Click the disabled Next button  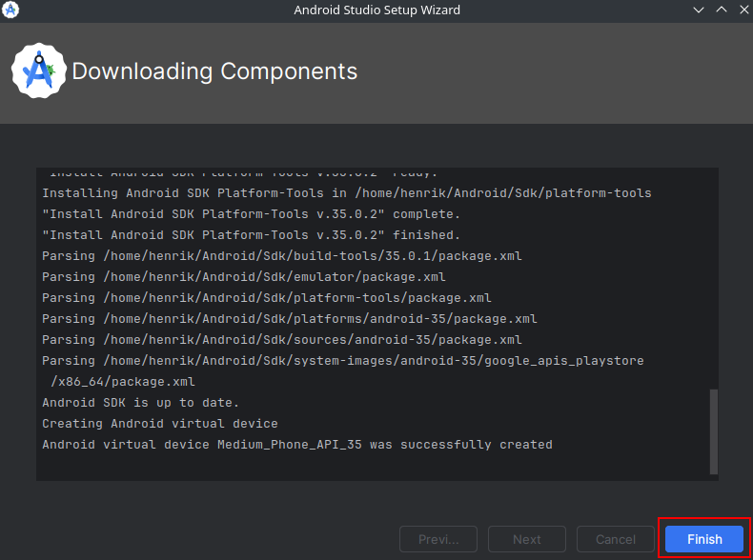[x=527, y=539]
